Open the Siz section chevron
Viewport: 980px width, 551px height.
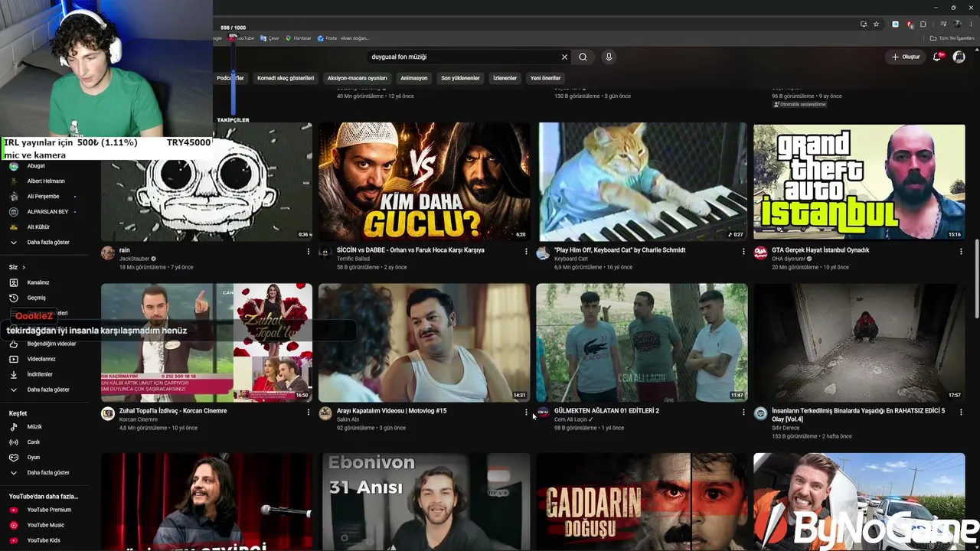[24, 267]
